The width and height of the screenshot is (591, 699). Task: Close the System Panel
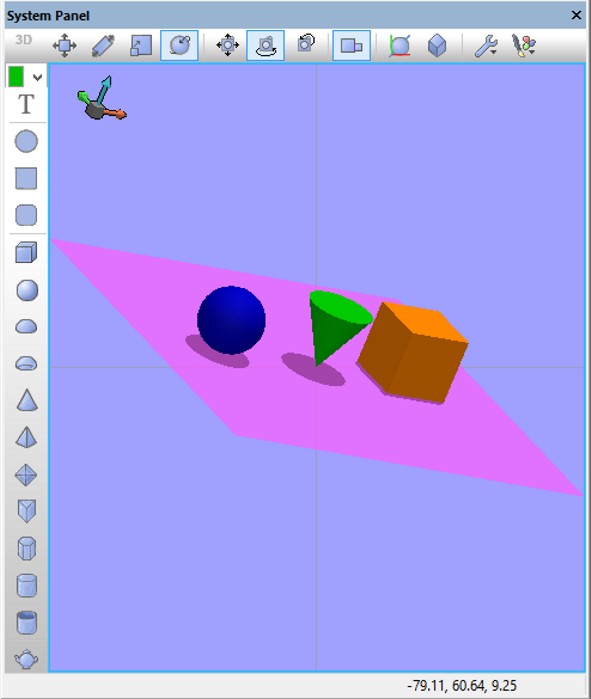tap(576, 15)
